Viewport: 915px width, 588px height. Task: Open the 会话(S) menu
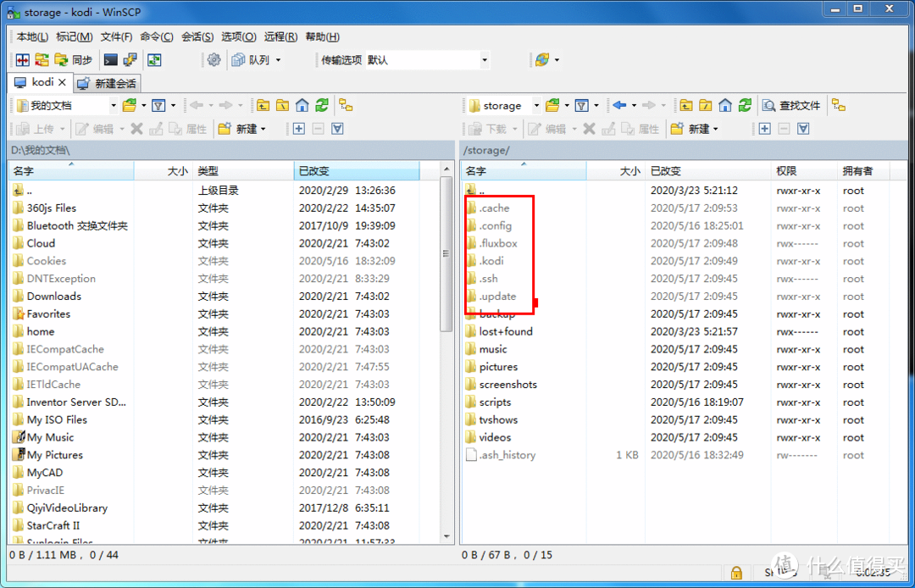pyautogui.click(x=197, y=36)
